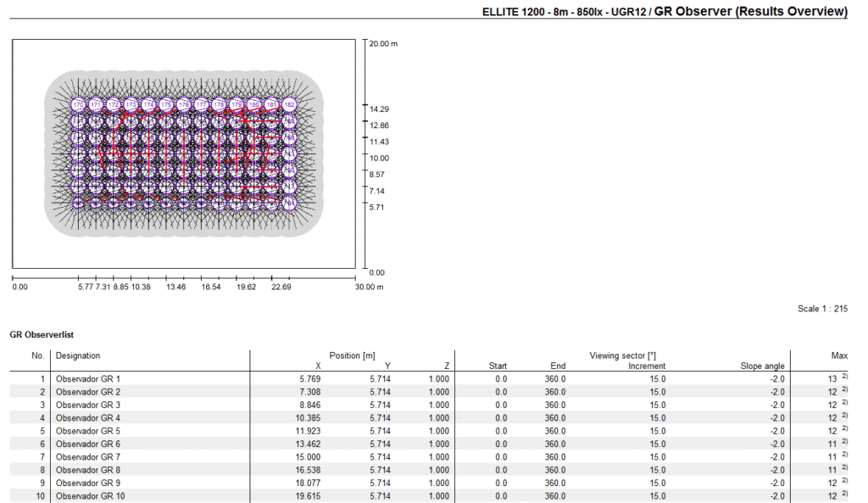Click the Observador GR 5 designation
868x503 pixels.
tap(88, 431)
